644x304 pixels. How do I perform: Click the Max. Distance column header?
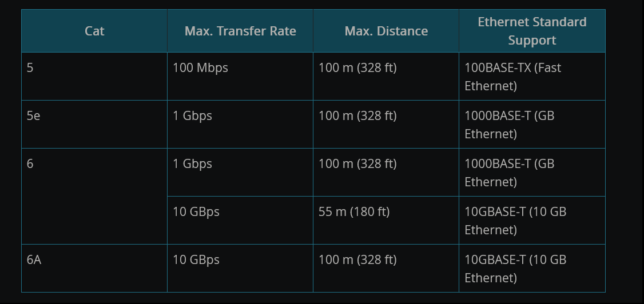(x=386, y=31)
